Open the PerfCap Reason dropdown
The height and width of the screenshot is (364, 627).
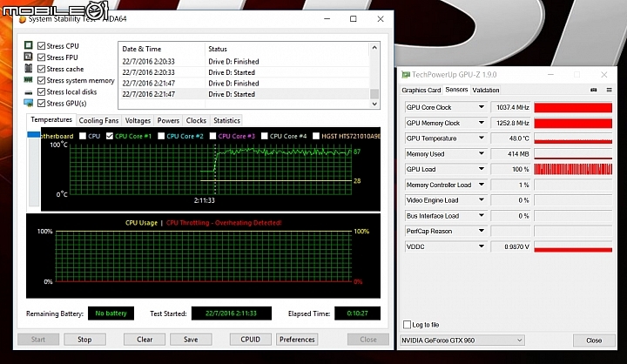(x=482, y=231)
